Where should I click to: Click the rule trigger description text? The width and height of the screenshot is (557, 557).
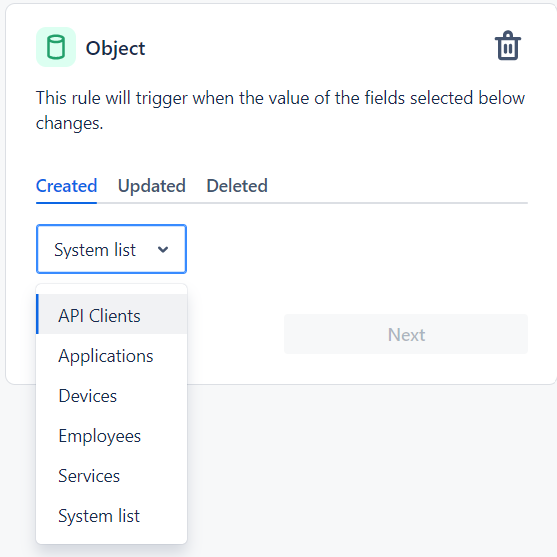point(280,110)
